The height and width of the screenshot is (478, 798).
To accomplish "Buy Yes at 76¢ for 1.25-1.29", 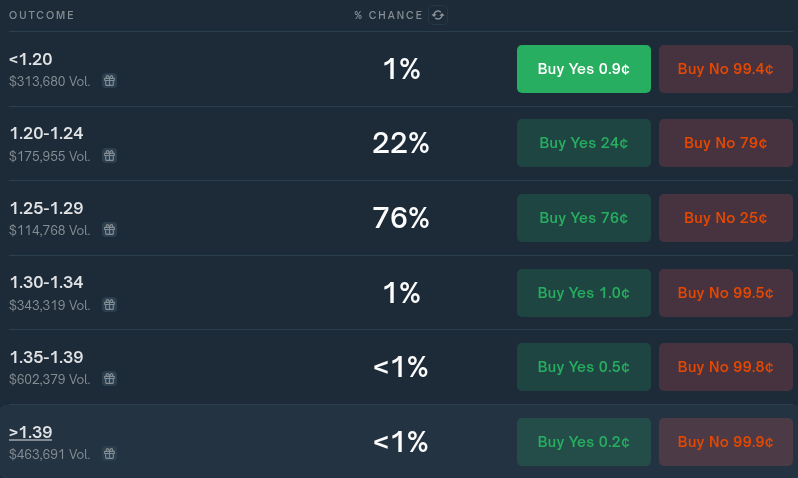I will point(584,218).
